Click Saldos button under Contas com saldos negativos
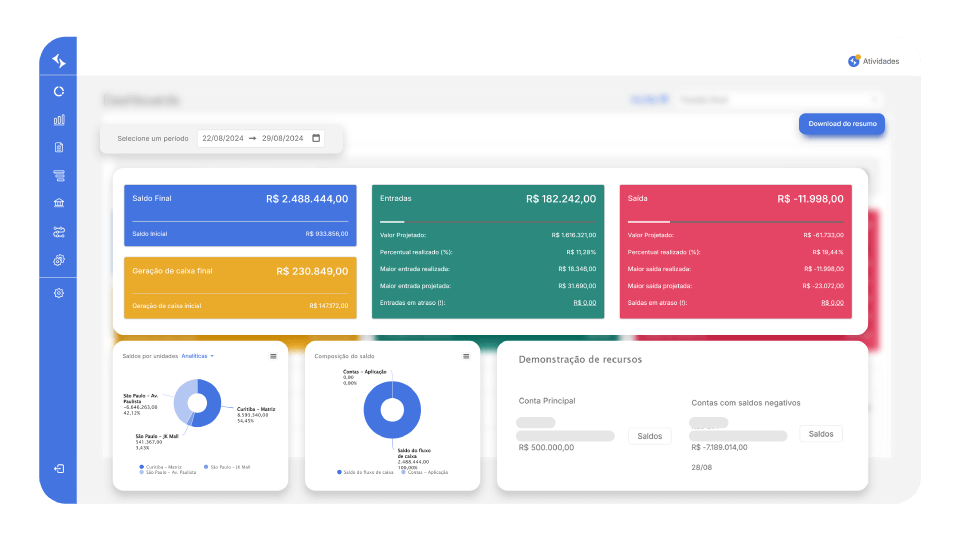 821,434
